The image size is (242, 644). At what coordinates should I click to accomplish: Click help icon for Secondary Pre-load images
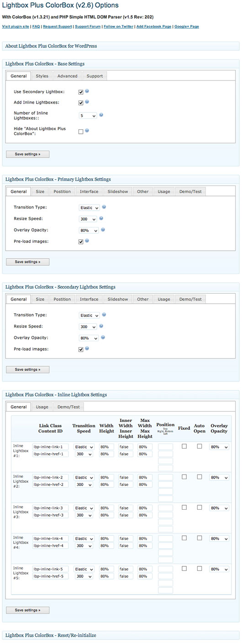[87, 349]
